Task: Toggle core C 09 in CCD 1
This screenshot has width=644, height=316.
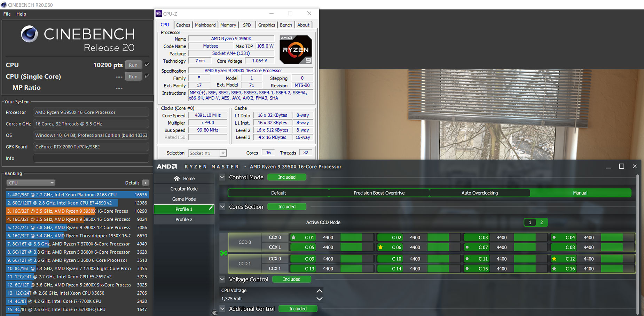Action: (303, 259)
